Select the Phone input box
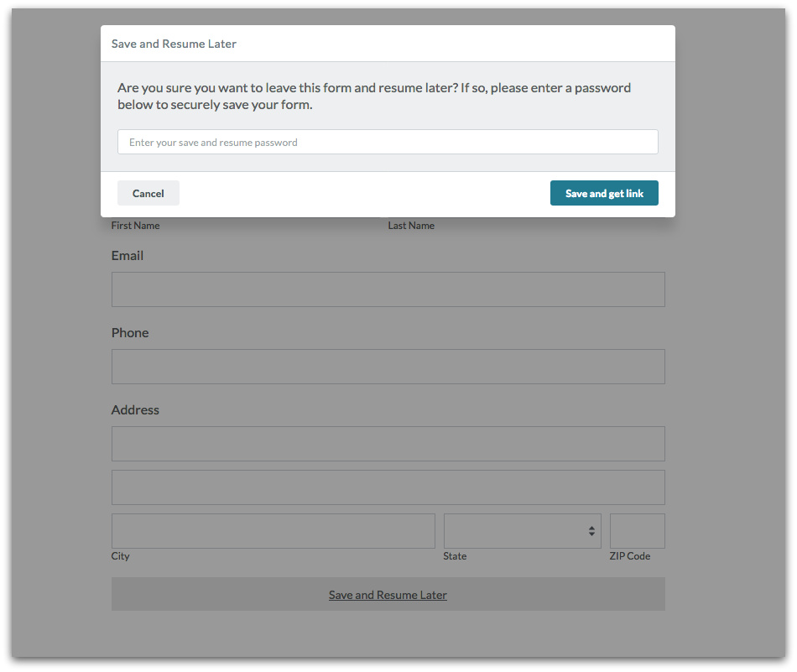The image size is (797, 672). [x=388, y=367]
